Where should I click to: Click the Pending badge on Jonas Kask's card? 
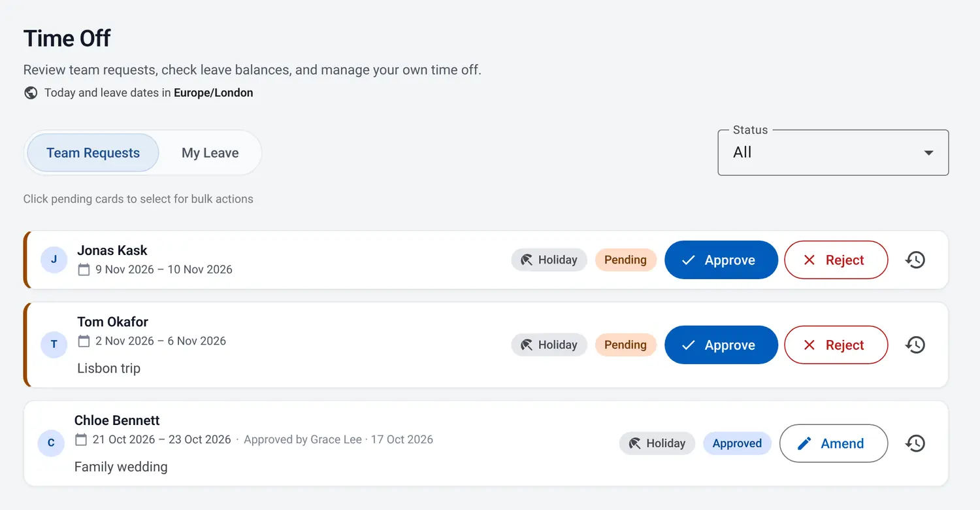(625, 260)
